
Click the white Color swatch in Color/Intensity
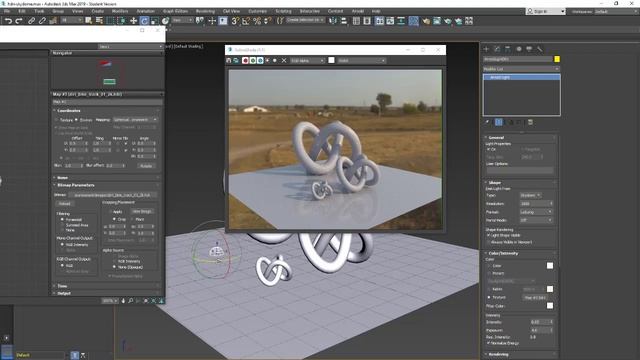tap(550, 266)
